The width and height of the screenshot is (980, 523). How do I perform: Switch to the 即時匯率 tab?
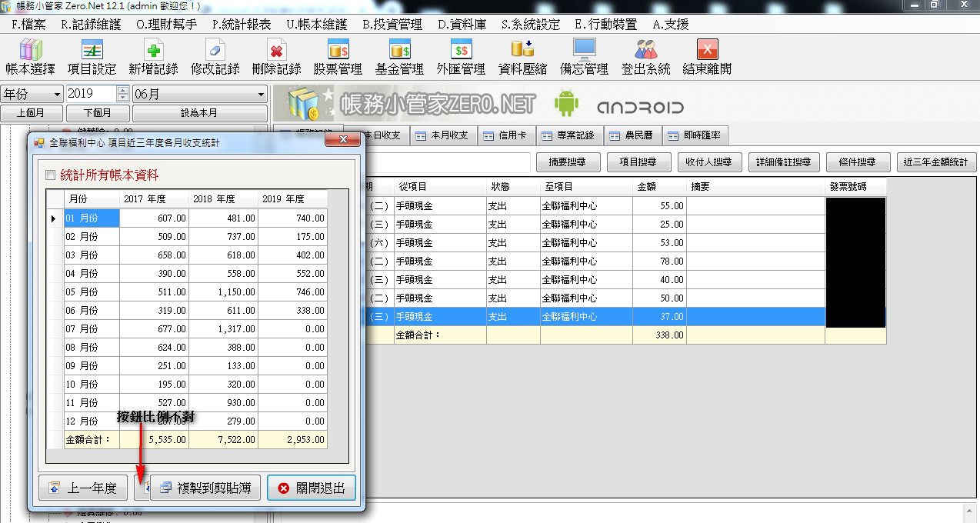pyautogui.click(x=695, y=135)
